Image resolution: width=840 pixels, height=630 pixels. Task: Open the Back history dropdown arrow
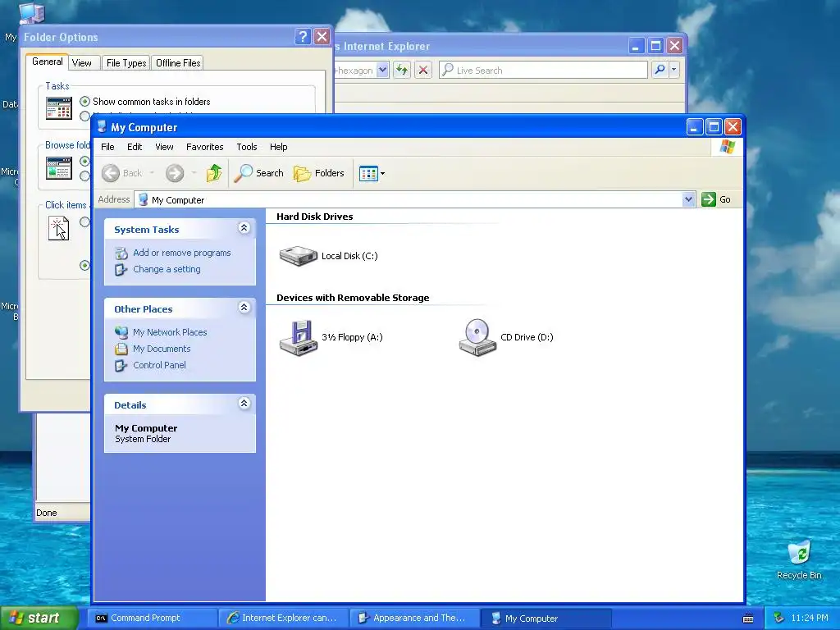pos(152,173)
